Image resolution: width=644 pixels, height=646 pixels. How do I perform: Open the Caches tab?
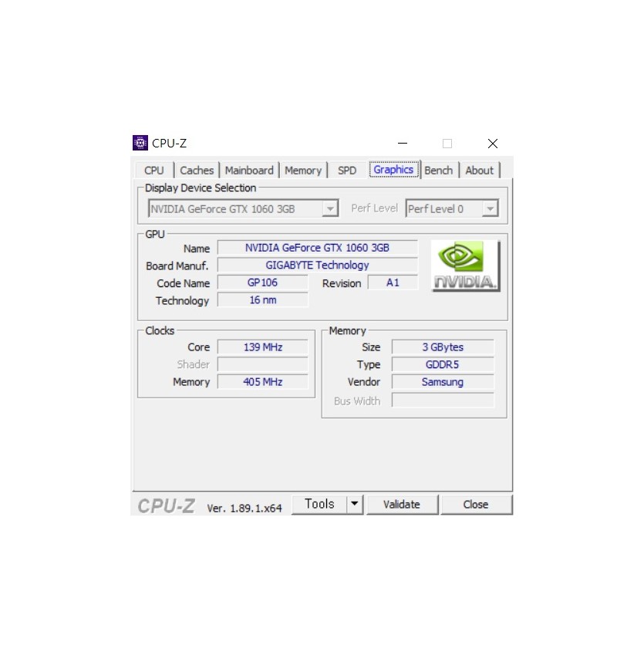(197, 170)
